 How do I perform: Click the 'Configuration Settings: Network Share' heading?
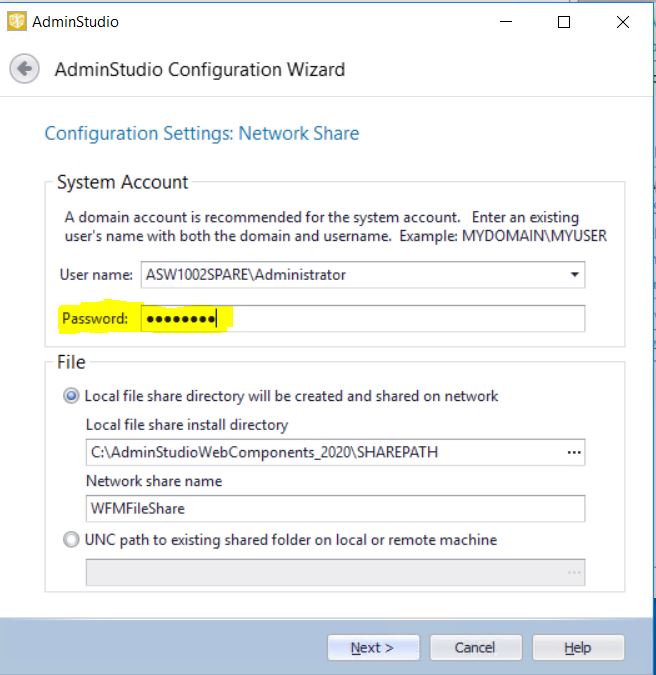[x=202, y=133]
